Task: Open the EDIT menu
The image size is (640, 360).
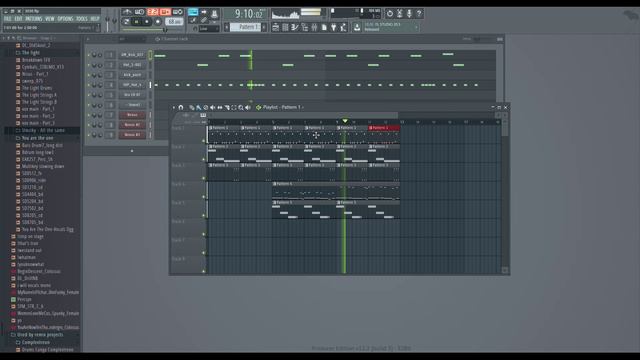Action: (x=18, y=19)
